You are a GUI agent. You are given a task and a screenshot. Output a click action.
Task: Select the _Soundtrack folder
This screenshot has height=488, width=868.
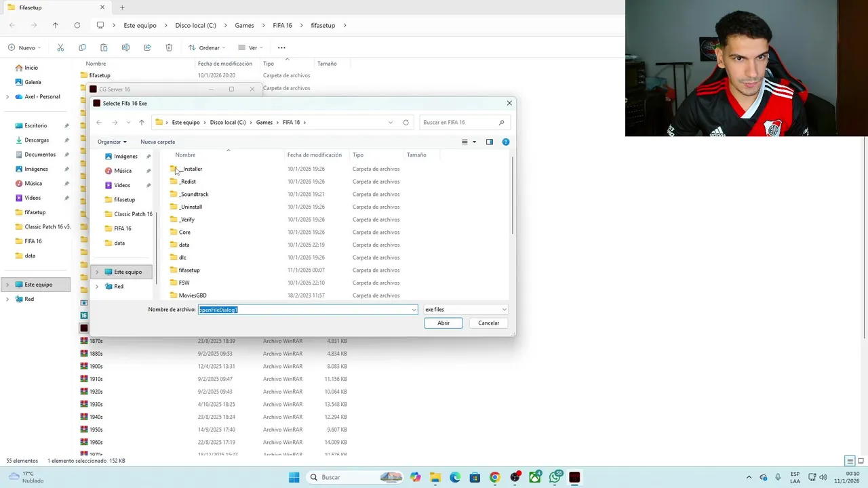[189, 195]
